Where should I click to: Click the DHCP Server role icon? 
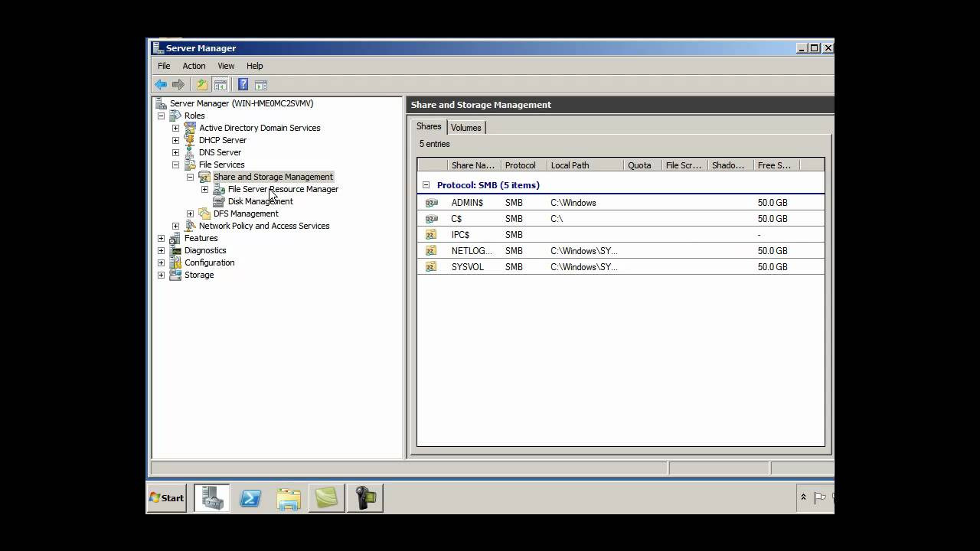[190, 140]
